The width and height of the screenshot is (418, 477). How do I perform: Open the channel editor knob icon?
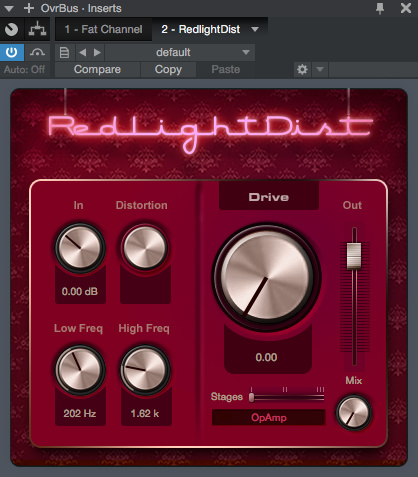12,29
